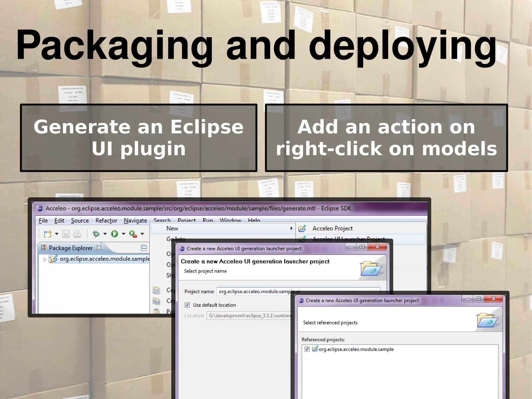This screenshot has width=532, height=399.
Task: Open the Source menu
Action: pos(80,221)
